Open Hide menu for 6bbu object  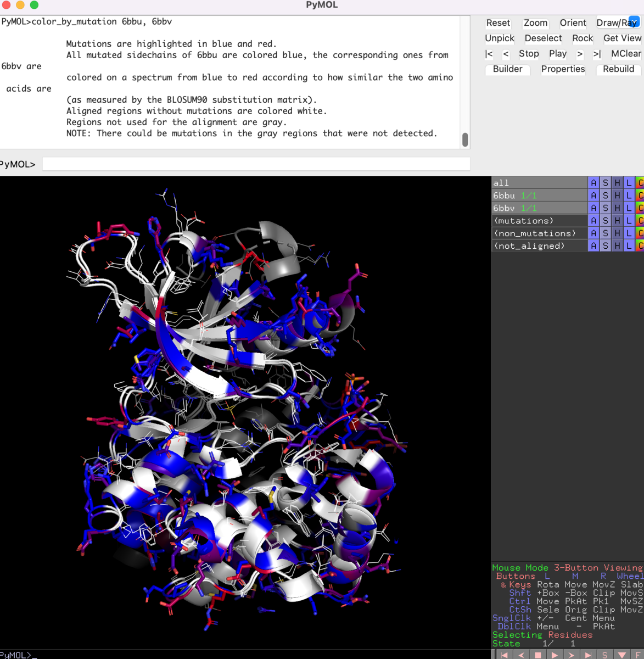(617, 196)
